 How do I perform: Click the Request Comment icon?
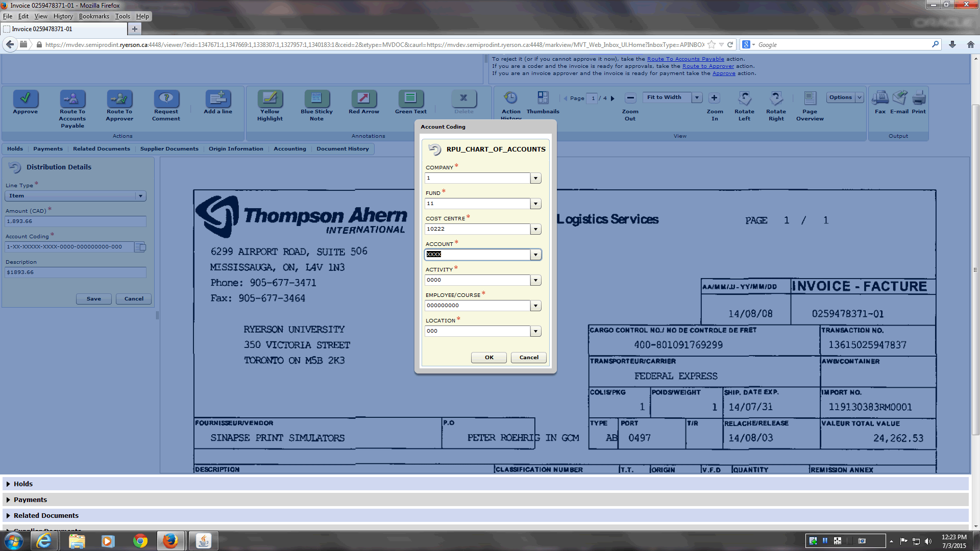click(166, 98)
